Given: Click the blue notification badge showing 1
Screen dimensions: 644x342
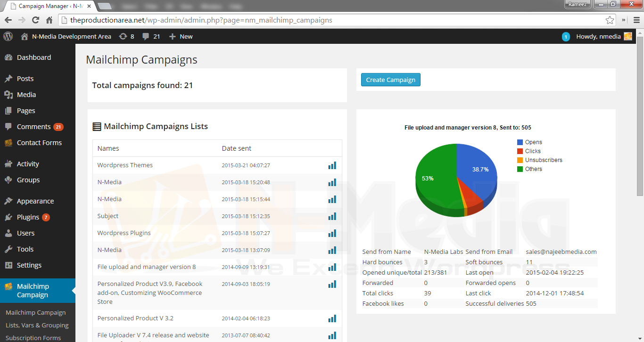Looking at the screenshot, I should (566, 37).
